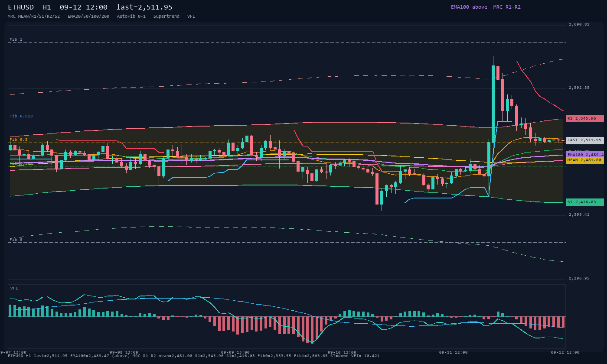
Task: Click the 'EMA100 above' status label
Action: (x=469, y=7)
